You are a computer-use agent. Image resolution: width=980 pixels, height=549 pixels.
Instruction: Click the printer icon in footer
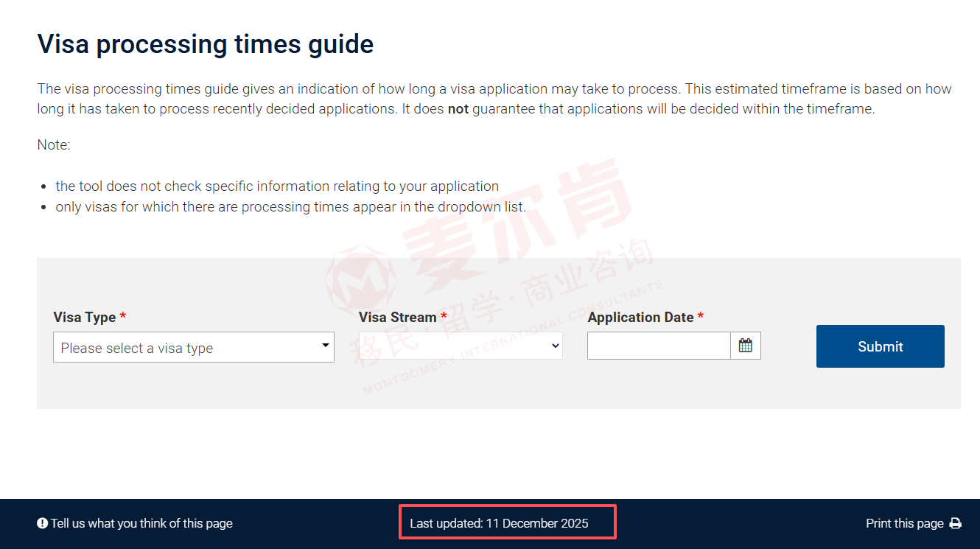tap(955, 523)
